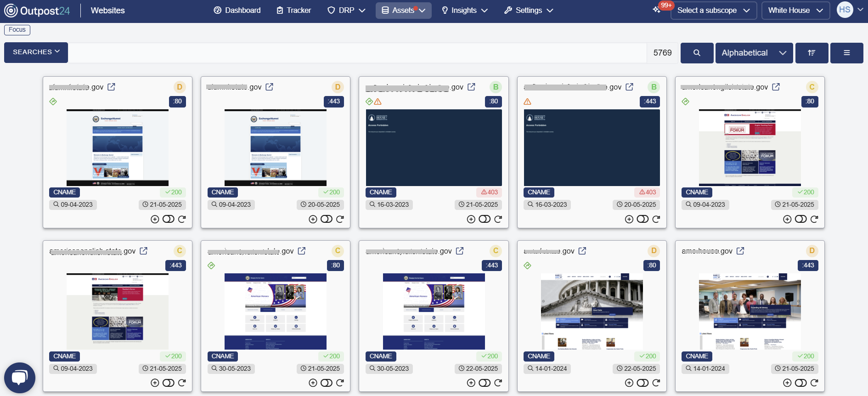
Task: Click the Focus button
Action: 17,30
